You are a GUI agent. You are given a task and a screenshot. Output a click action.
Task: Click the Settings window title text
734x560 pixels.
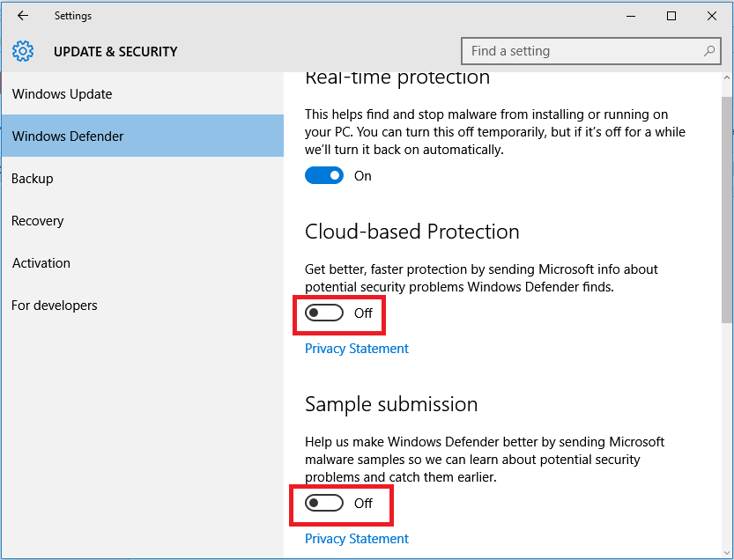(x=73, y=16)
